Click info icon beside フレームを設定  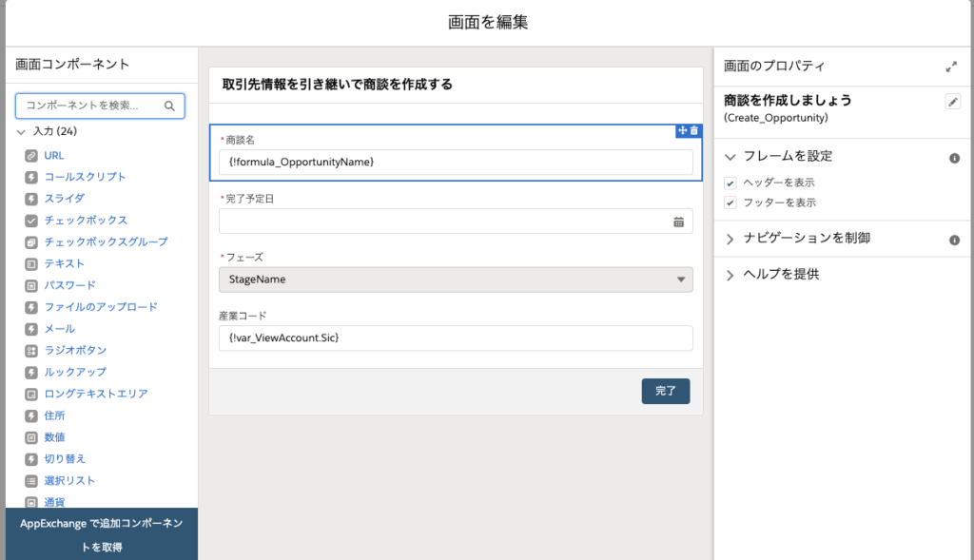tap(954, 159)
